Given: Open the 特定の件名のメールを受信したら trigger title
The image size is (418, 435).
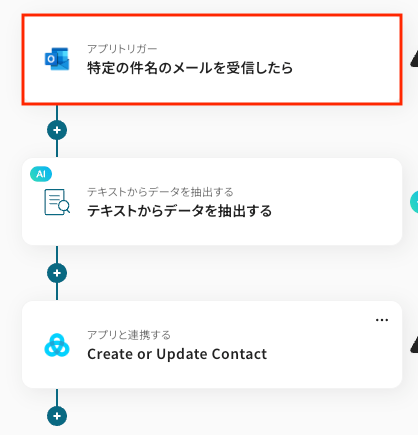Looking at the screenshot, I should [190, 68].
